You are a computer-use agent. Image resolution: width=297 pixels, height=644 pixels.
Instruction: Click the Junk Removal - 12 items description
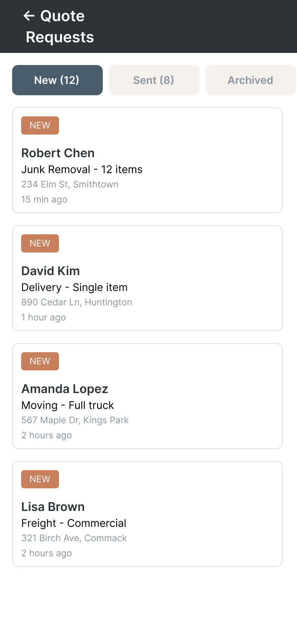tap(82, 169)
